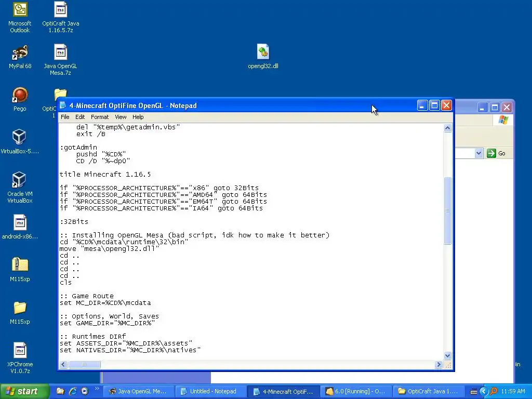Switch to 6.0 [Running] VirtualBox taskbar button
532x399 pixels.
355,391
